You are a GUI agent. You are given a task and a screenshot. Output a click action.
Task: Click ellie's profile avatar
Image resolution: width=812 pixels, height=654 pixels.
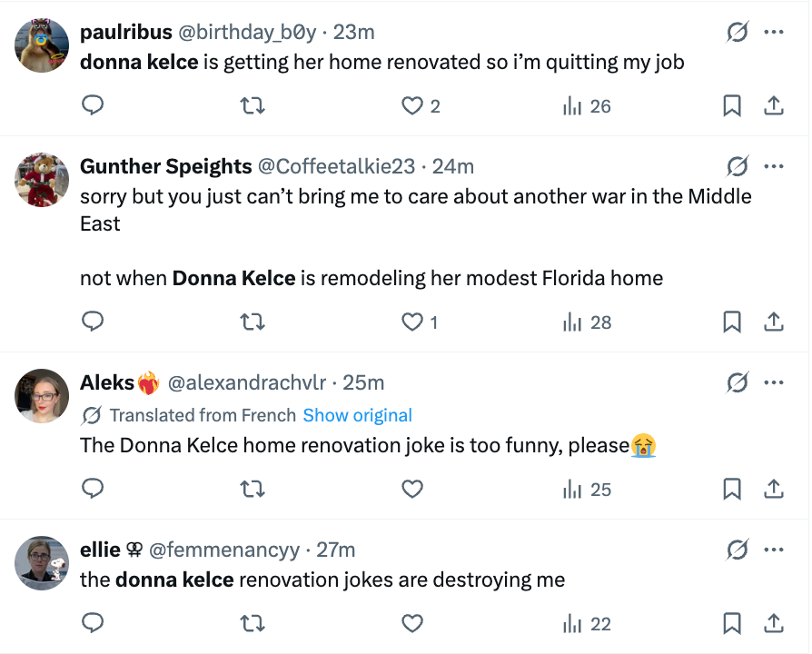(43, 563)
